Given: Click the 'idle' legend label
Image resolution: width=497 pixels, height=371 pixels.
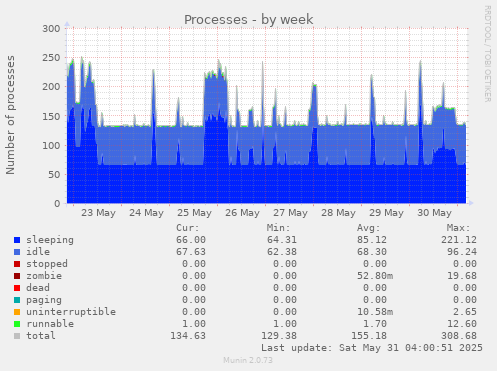Looking at the screenshot, I should coord(38,252).
